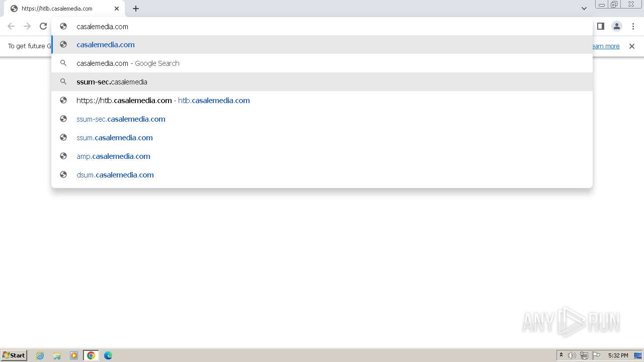Pick the amp.casalemedia.com suggestion
The image size is (644, 362).
[x=322, y=156]
